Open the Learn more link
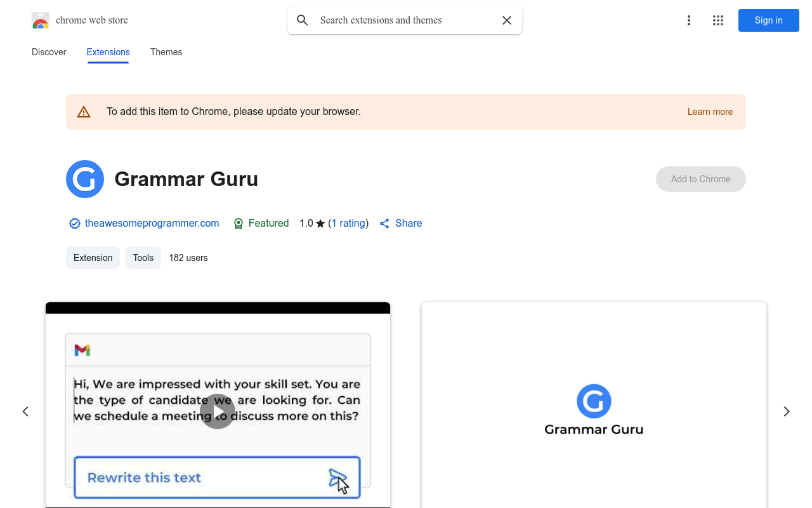 (710, 112)
